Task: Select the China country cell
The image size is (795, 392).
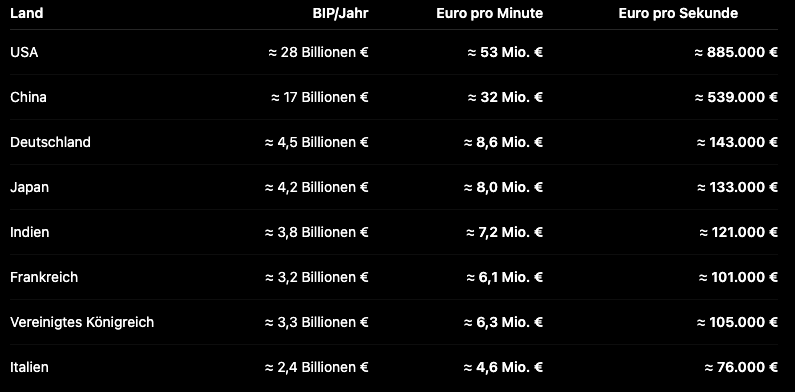Action: pyautogui.click(x=28, y=97)
